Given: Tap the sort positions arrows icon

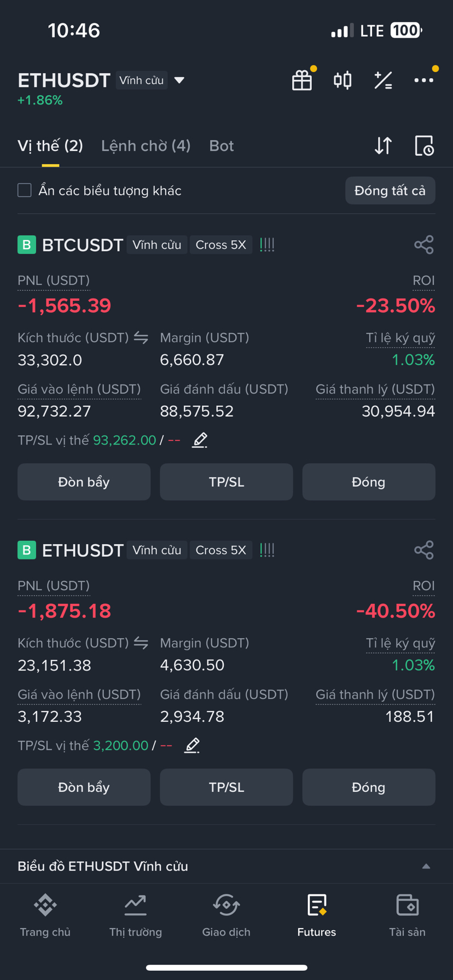Looking at the screenshot, I should [383, 145].
